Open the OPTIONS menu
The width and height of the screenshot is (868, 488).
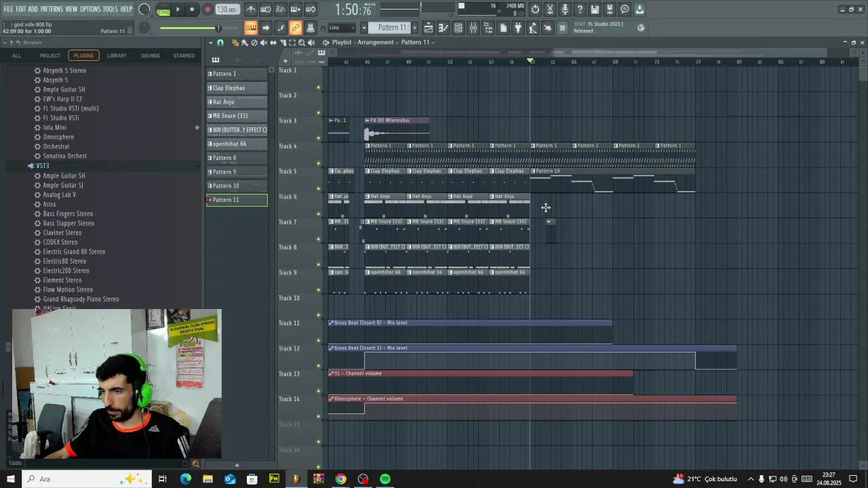[x=90, y=9]
